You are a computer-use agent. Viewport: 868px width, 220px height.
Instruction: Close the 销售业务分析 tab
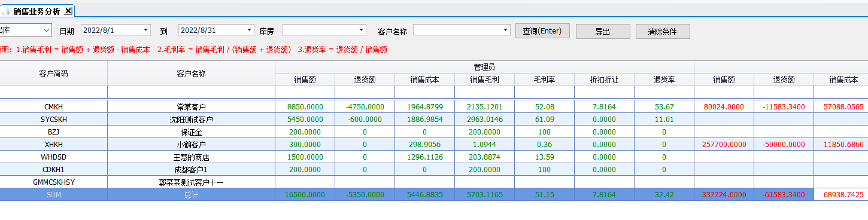click(68, 11)
